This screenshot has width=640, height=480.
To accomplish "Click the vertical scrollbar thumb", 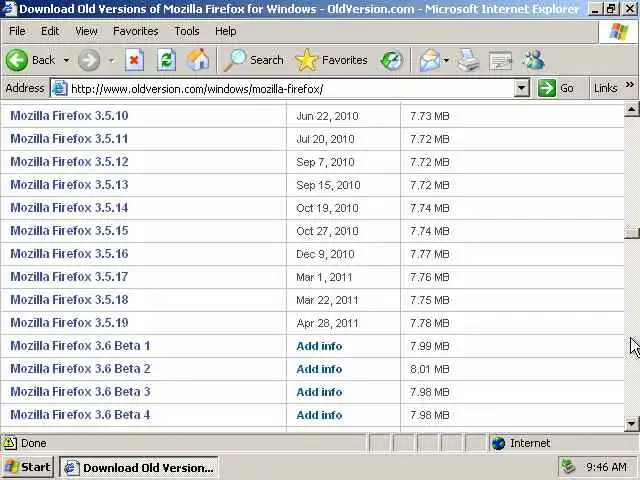I will [631, 233].
